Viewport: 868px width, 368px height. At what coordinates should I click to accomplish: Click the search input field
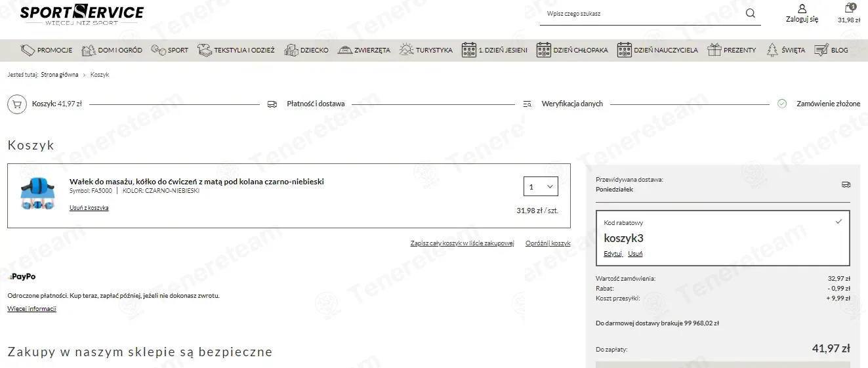click(x=642, y=13)
